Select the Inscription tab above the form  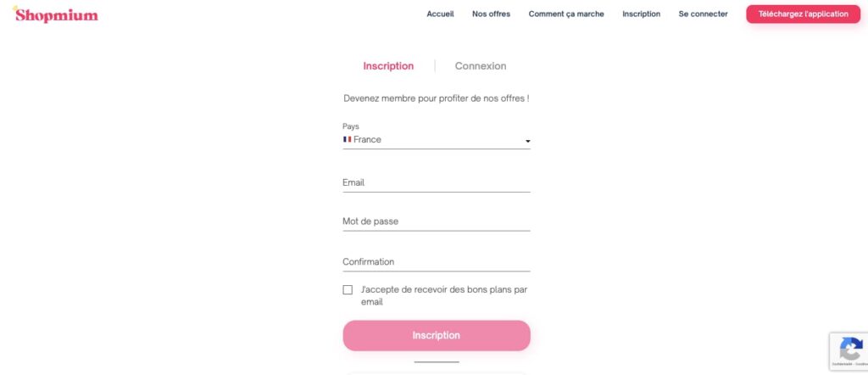click(388, 66)
